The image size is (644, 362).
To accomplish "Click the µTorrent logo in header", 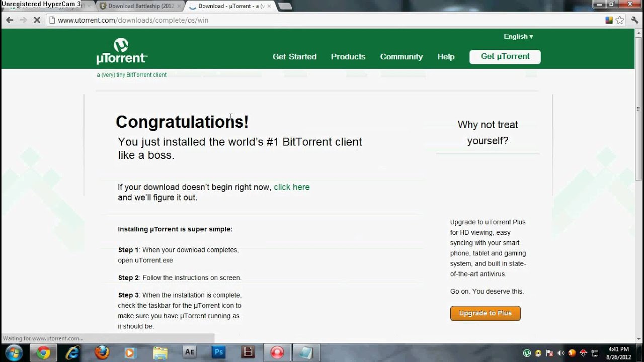I will point(122,51).
